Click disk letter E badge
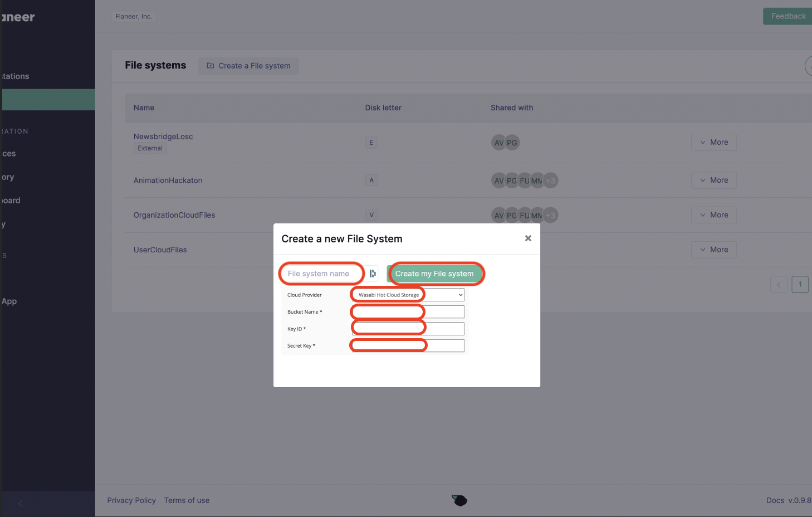Screen dimensions: 812x517 pyautogui.click(x=371, y=143)
